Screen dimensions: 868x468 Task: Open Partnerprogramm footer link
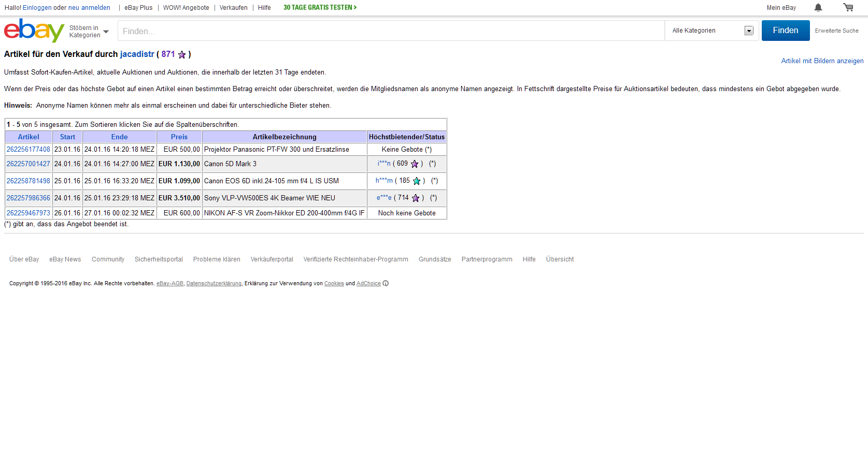[487, 259]
